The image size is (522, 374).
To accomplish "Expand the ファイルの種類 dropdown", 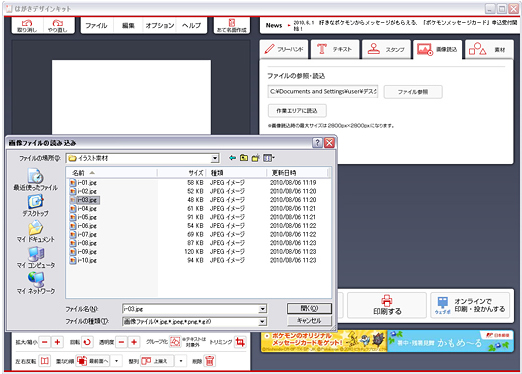I will click(x=263, y=321).
